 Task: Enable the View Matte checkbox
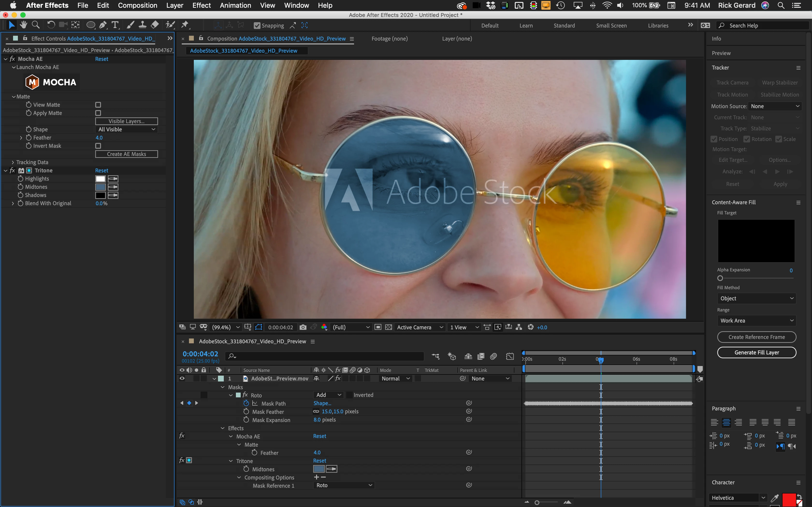[x=98, y=105]
